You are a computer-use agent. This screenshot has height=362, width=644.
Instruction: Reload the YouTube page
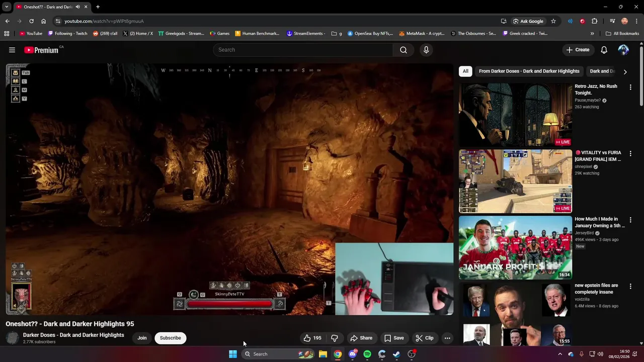coord(31,21)
